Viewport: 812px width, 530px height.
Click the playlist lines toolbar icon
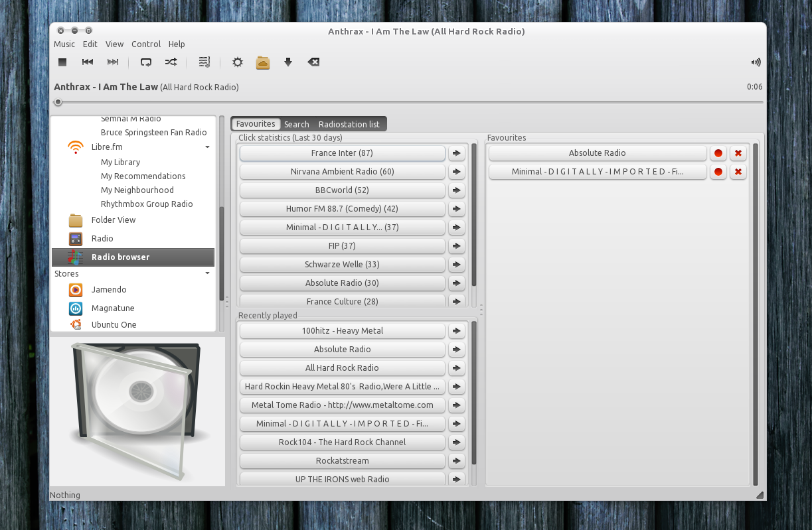[x=204, y=62]
